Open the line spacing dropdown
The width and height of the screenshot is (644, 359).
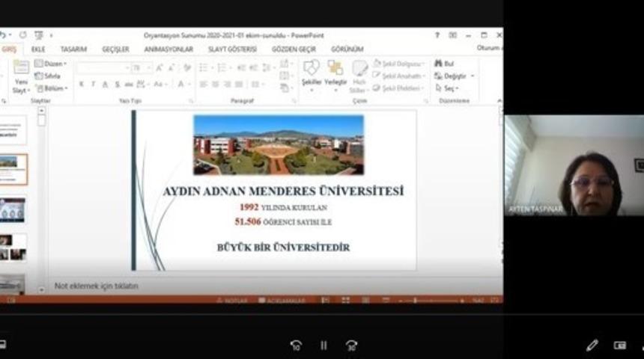pyautogui.click(x=268, y=68)
